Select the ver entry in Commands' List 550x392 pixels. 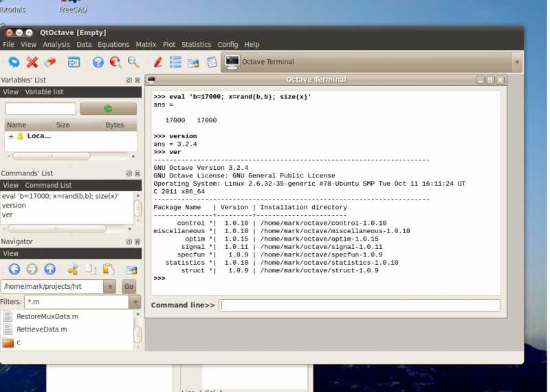8,215
